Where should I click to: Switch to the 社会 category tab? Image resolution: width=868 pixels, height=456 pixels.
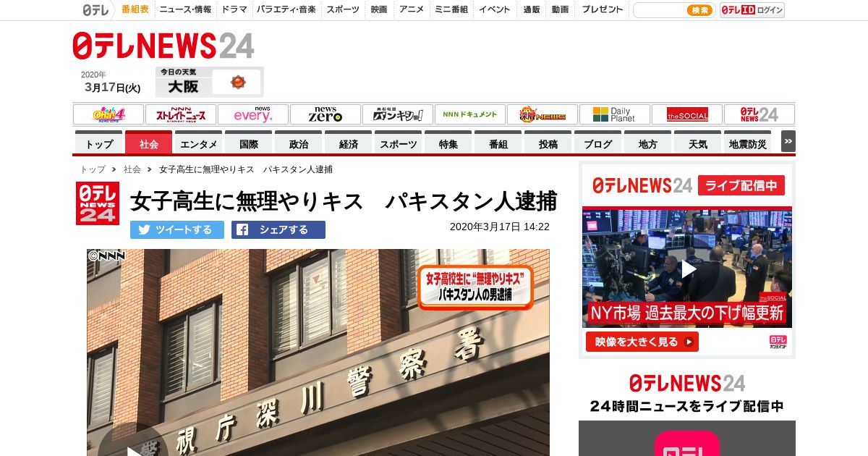pyautogui.click(x=149, y=143)
